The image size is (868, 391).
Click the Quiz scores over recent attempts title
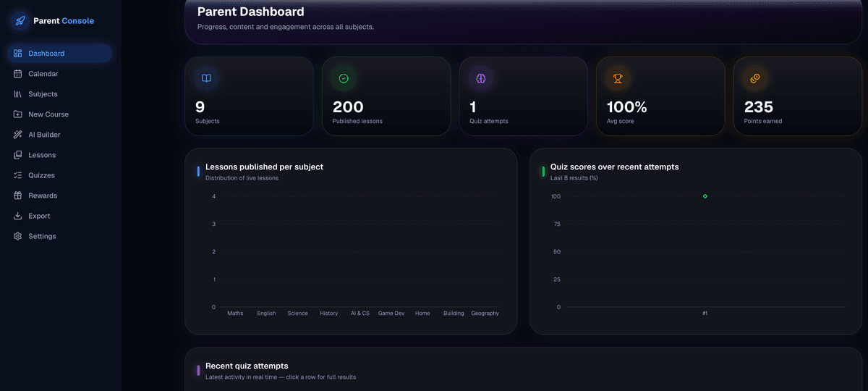(614, 167)
